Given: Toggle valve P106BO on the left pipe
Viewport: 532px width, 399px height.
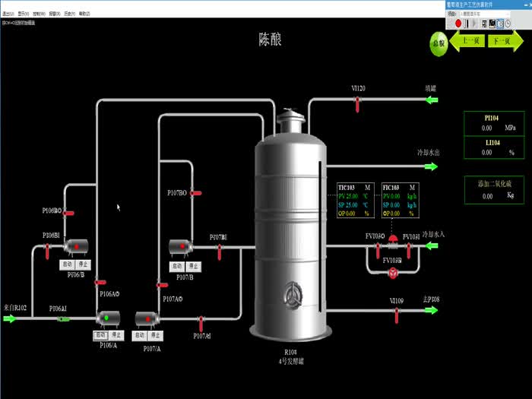Looking at the screenshot, I should 67,213.
